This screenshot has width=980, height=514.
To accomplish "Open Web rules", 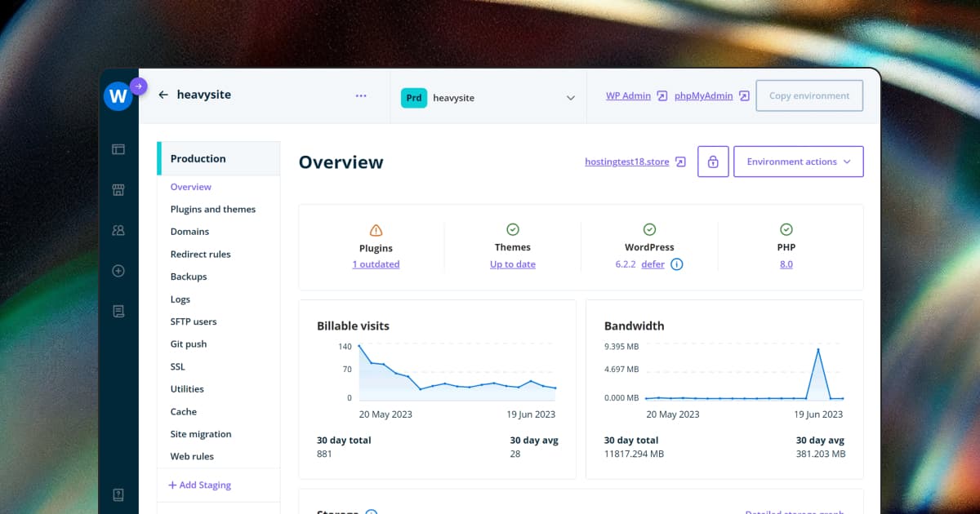I will (x=192, y=457).
